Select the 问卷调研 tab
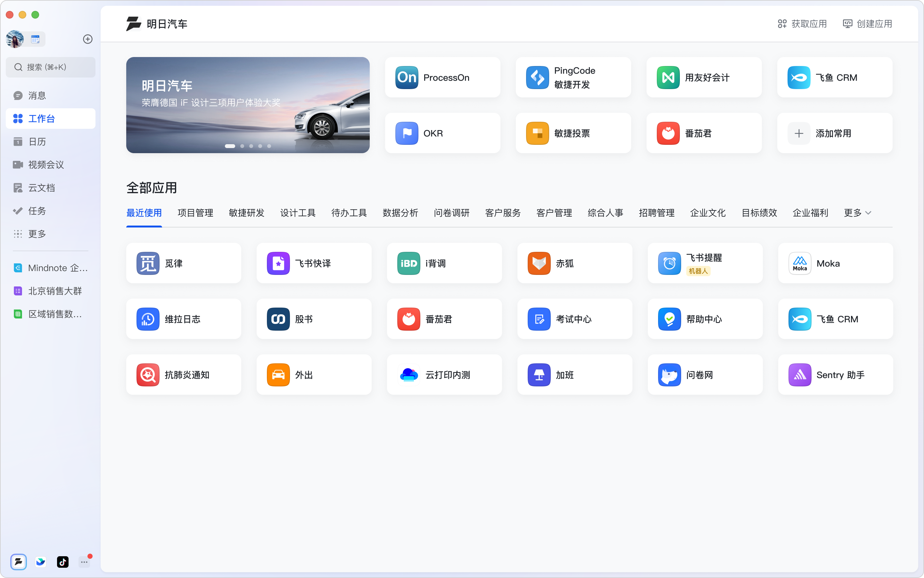This screenshot has height=578, width=924. [x=451, y=213]
